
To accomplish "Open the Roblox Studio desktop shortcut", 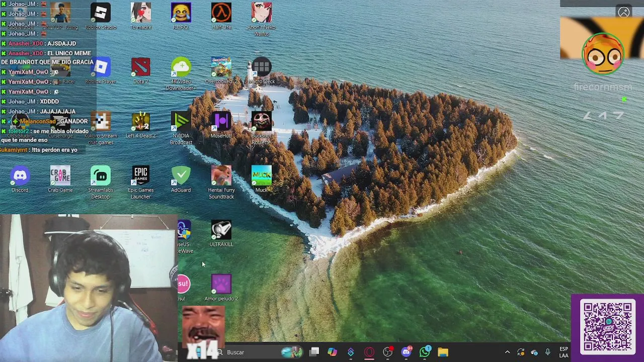I will [101, 16].
